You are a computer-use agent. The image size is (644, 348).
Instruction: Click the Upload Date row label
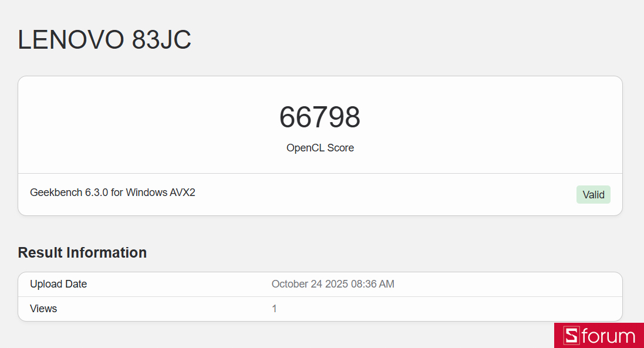58,284
